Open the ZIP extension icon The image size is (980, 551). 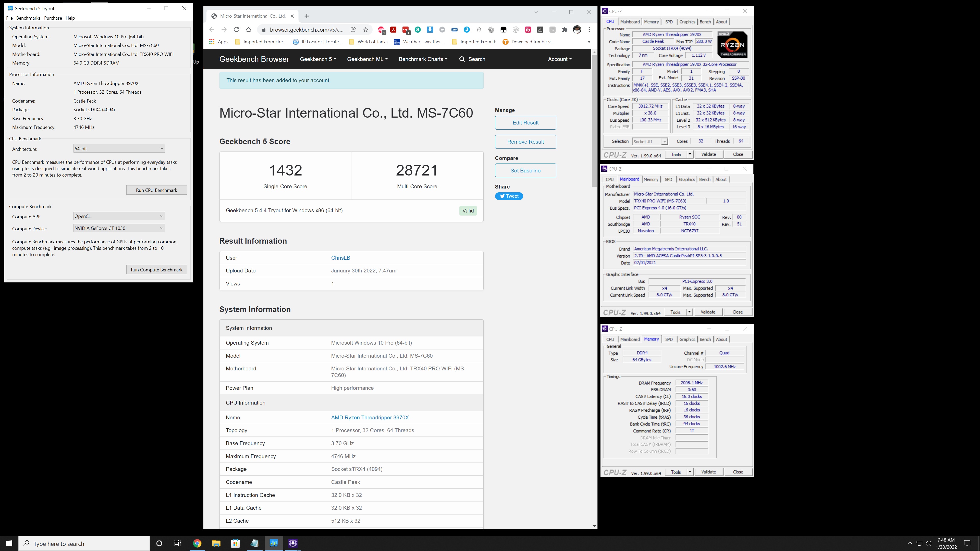click(x=455, y=30)
